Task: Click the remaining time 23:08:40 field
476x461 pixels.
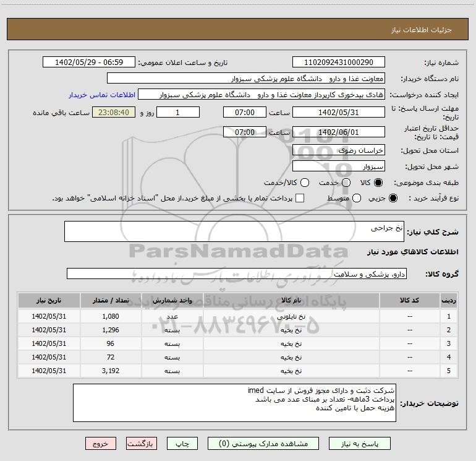Action: coord(114,112)
